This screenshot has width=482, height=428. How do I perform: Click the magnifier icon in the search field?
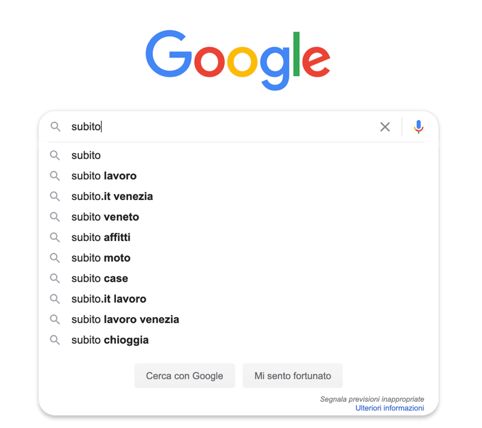55,127
